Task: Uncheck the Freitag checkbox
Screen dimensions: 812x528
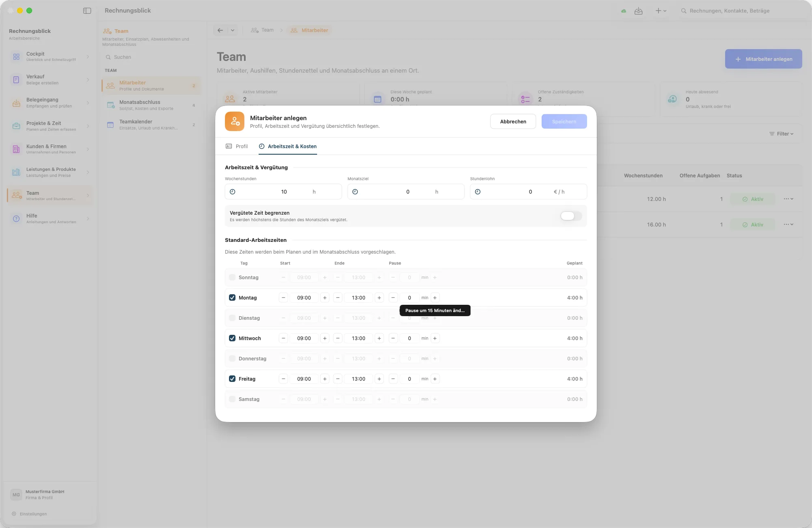Action: [x=232, y=379]
